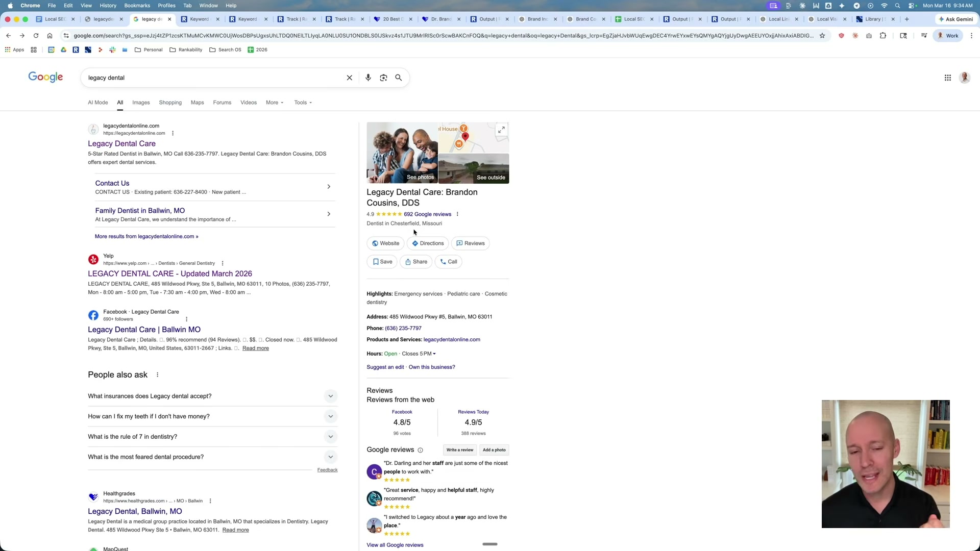Open the Tools dropdown
This screenshot has height=551, width=980.
click(303, 103)
